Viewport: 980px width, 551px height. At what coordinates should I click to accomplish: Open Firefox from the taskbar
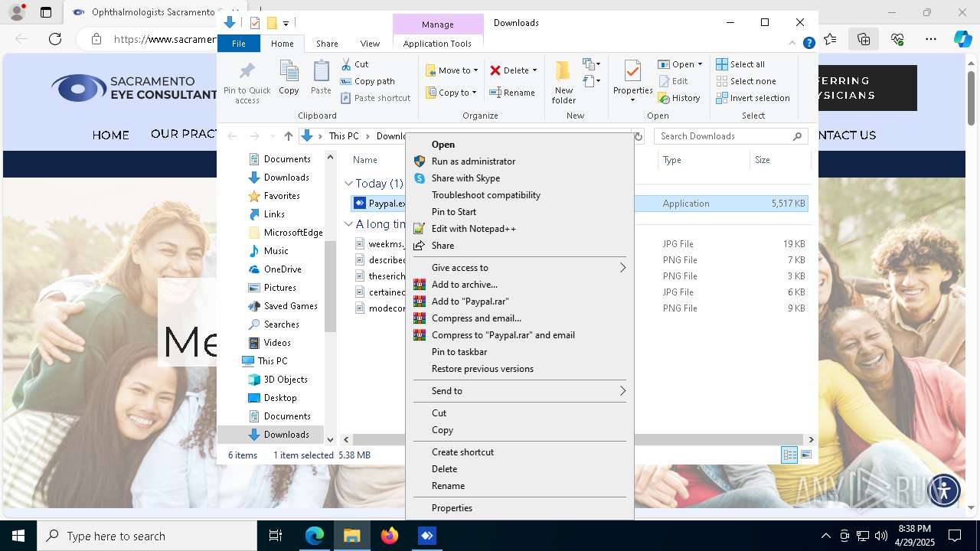390,536
